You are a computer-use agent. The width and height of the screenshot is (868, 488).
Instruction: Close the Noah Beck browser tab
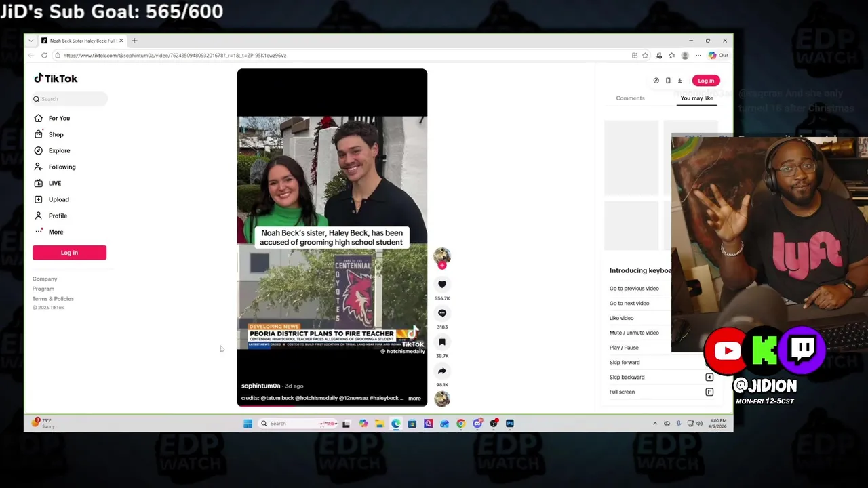click(x=121, y=41)
